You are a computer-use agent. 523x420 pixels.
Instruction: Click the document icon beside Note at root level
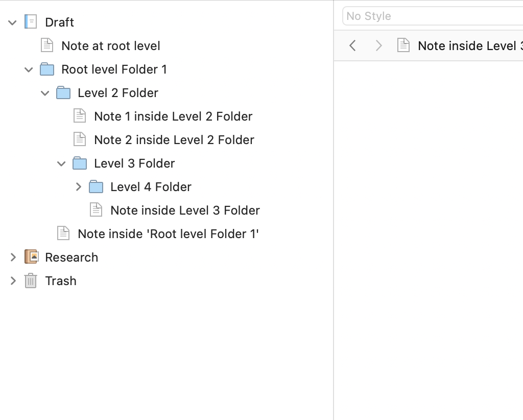46,45
